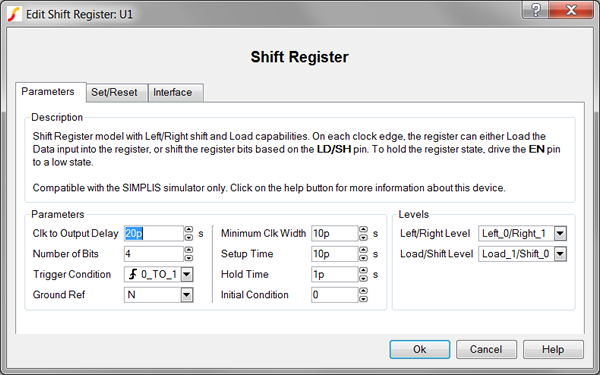The height and width of the screenshot is (375, 600).
Task: Click the SIMPLIS logo icon in title bar
Action: 14,14
